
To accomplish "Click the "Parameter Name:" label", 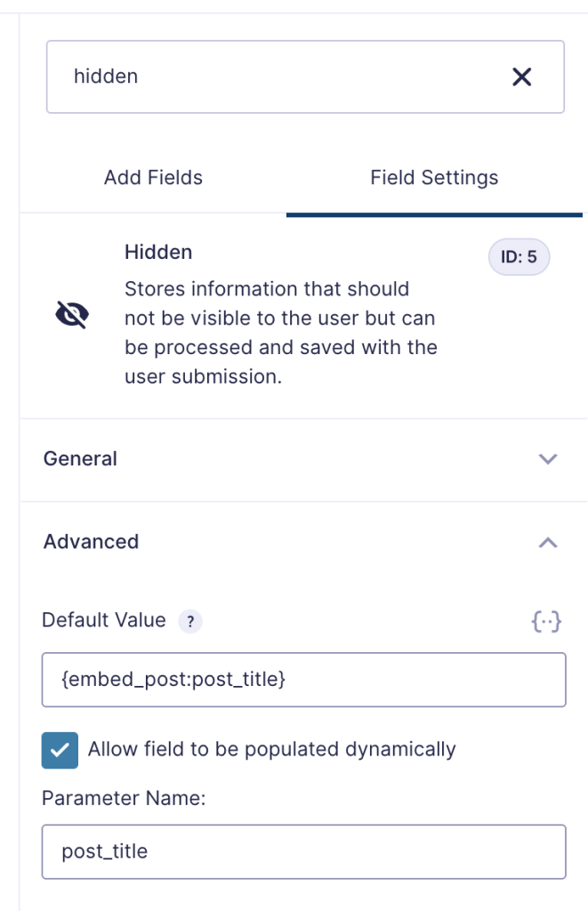I will tap(124, 798).
